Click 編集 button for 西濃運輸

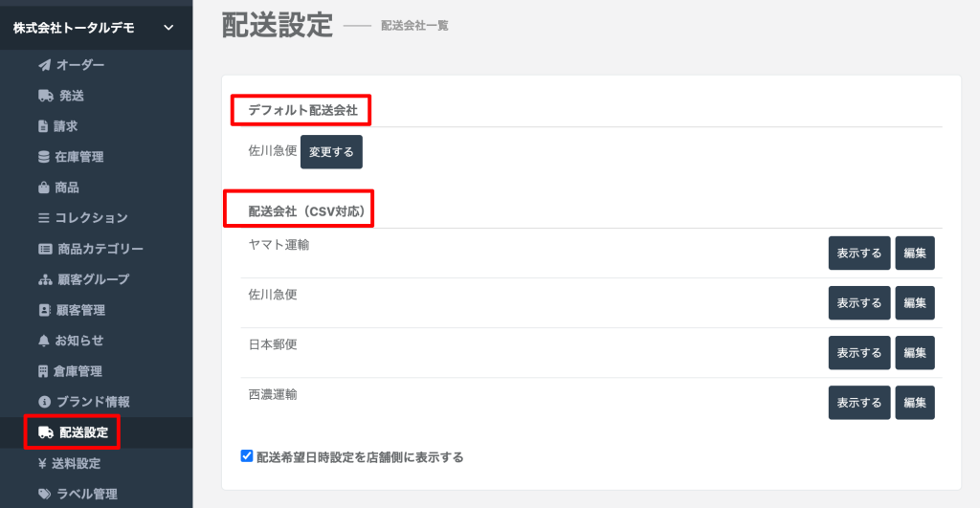(915, 403)
